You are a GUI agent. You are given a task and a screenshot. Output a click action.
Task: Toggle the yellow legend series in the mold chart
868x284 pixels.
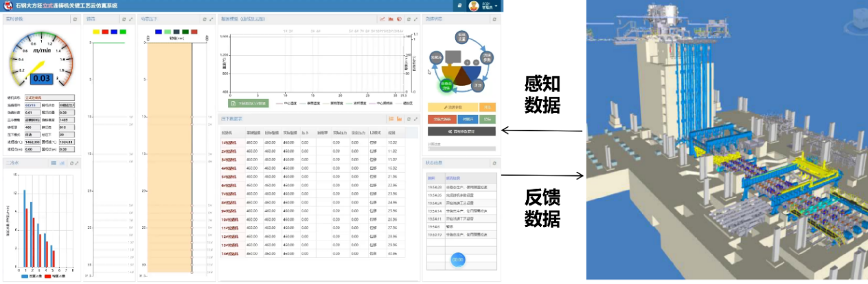[95, 32]
